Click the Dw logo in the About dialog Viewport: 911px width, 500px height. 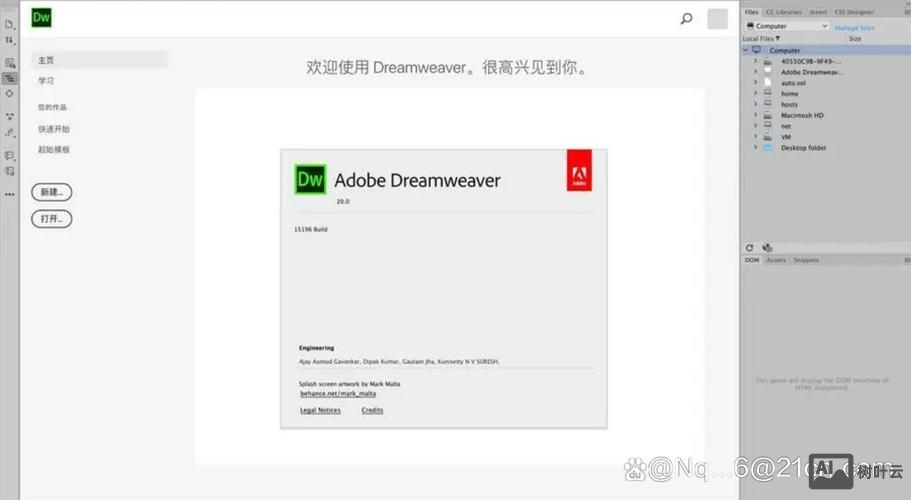pos(310,179)
